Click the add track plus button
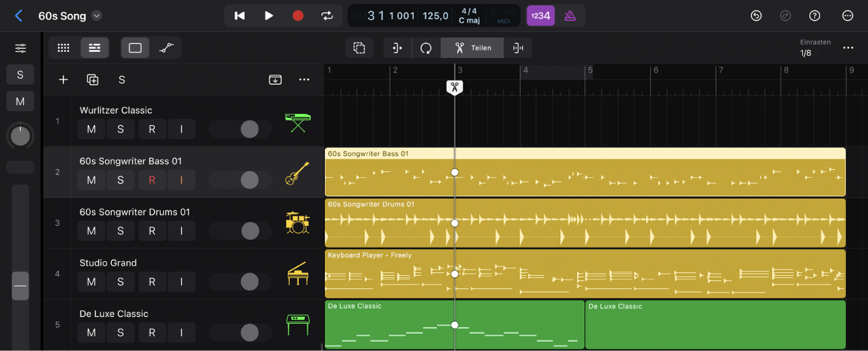This screenshot has width=868, height=351. click(63, 80)
